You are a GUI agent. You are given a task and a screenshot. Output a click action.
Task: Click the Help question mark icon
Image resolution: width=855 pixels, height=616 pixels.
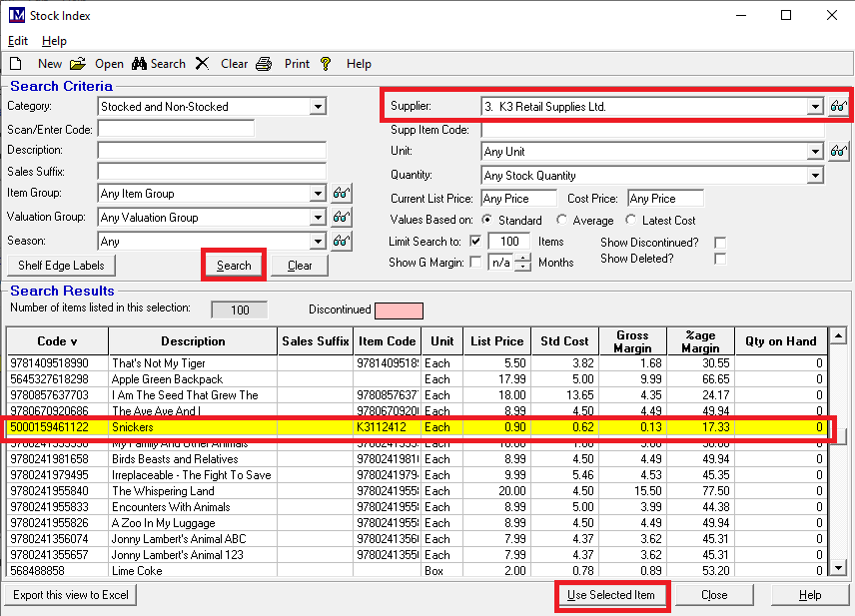326,64
